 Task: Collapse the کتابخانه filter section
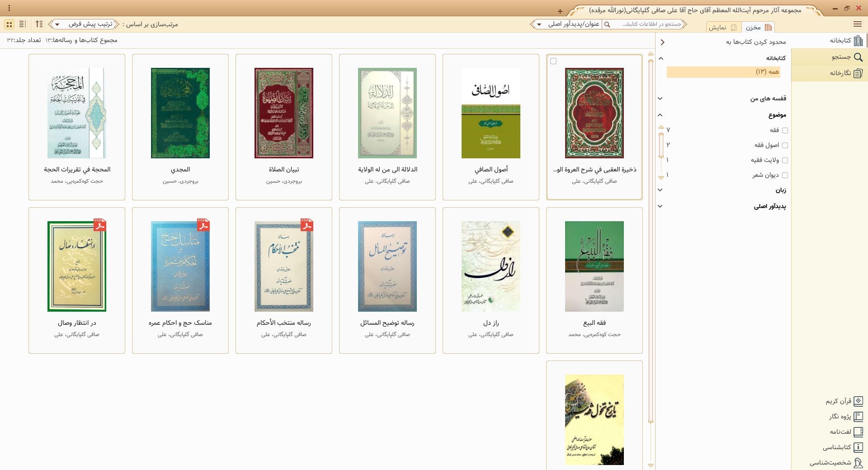click(x=661, y=58)
